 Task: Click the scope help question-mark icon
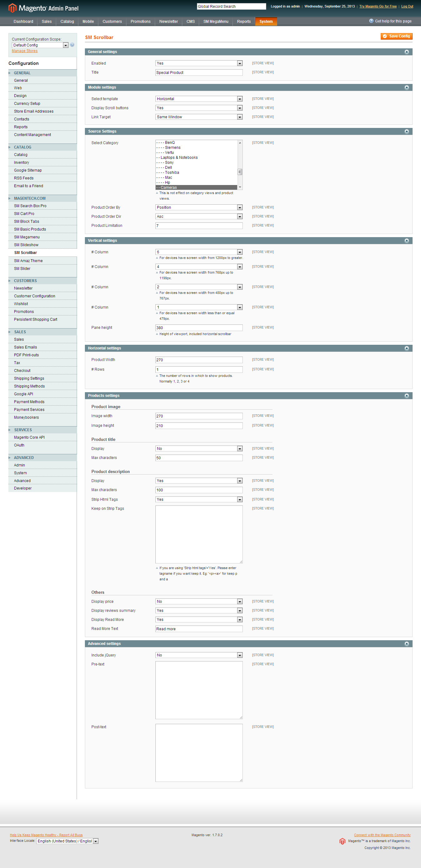pos(72,45)
